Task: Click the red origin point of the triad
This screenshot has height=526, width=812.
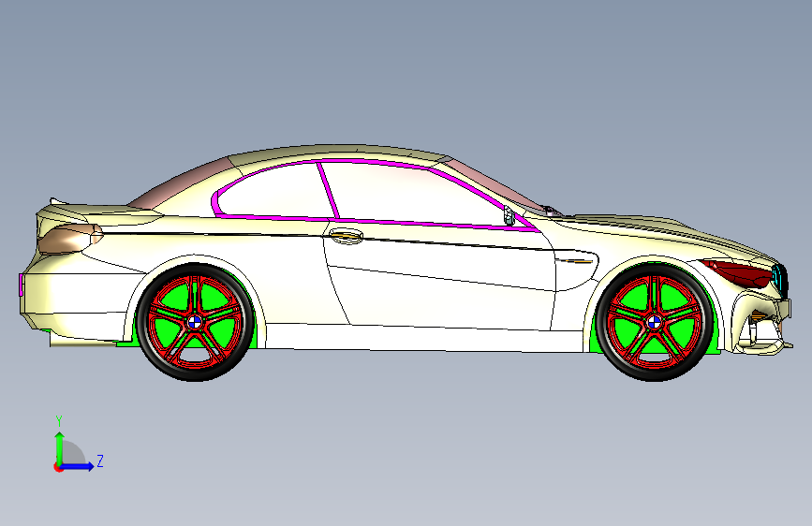Action: pyautogui.click(x=57, y=467)
